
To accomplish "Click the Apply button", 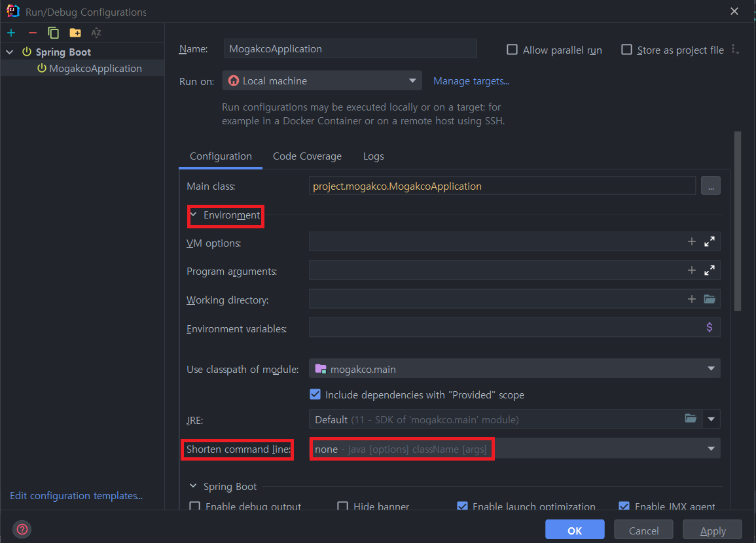I will 713,530.
